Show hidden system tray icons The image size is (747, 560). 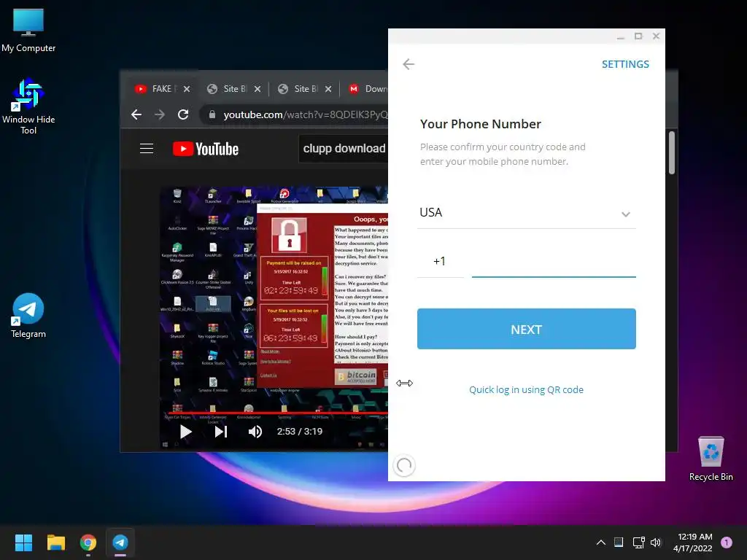pos(601,542)
